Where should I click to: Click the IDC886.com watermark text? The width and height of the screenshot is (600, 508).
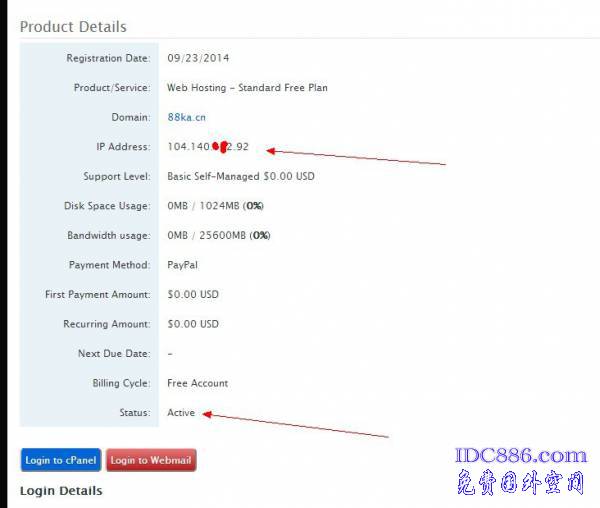point(521,456)
